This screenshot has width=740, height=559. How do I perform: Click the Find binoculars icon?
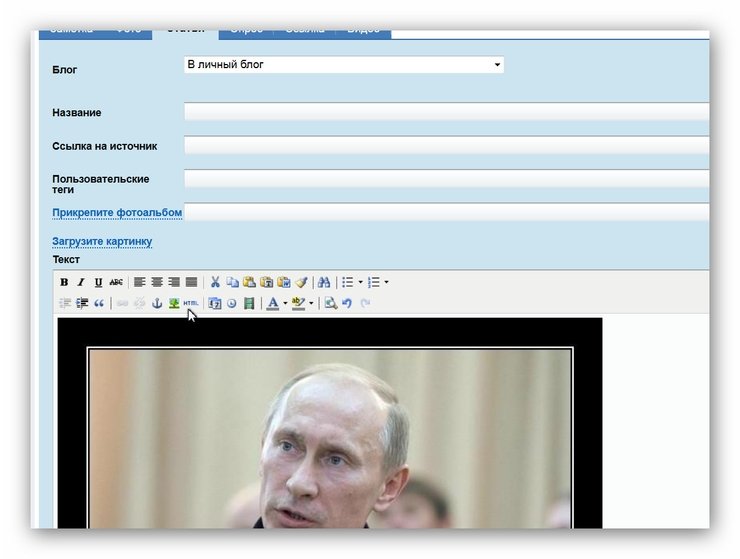click(x=323, y=283)
